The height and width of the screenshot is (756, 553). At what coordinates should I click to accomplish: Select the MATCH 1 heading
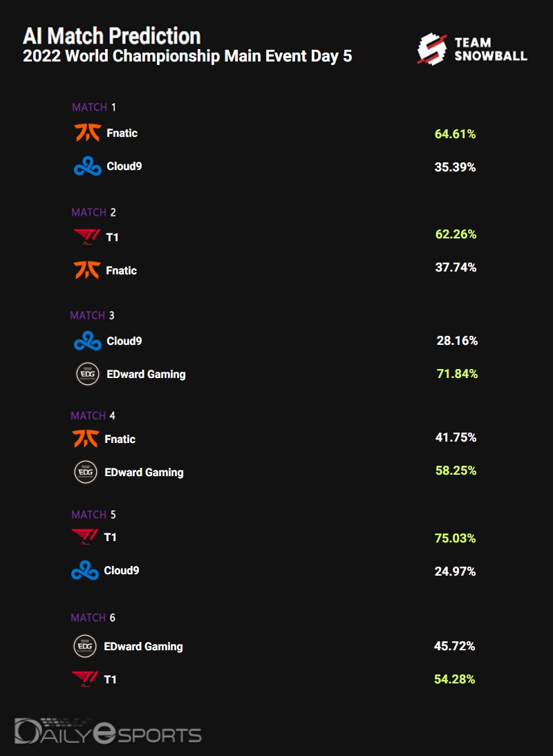point(94,107)
